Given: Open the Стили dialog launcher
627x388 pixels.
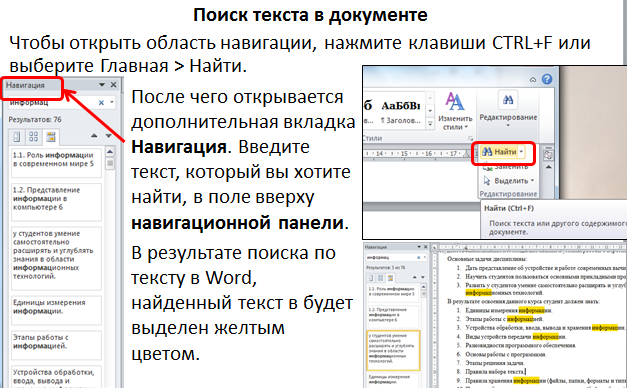Looking at the screenshot, I should tap(470, 138).
